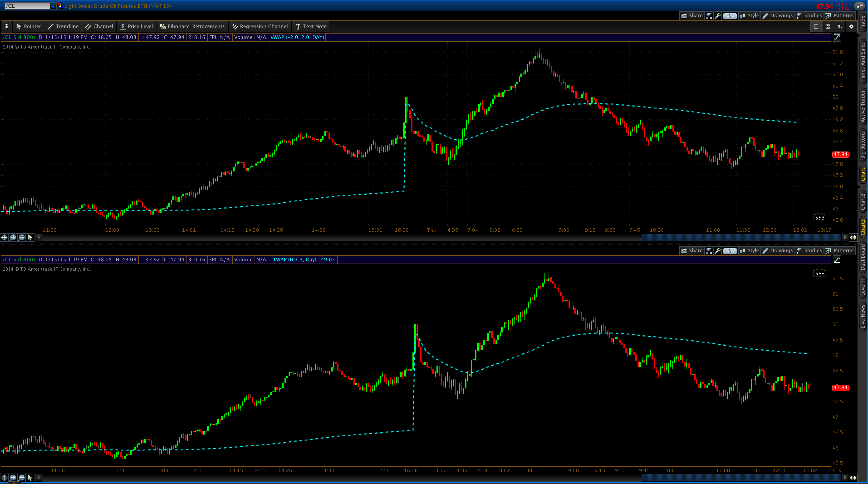The width and height of the screenshot is (868, 484).
Task: Select single chart layout square icon
Action: point(816,26)
